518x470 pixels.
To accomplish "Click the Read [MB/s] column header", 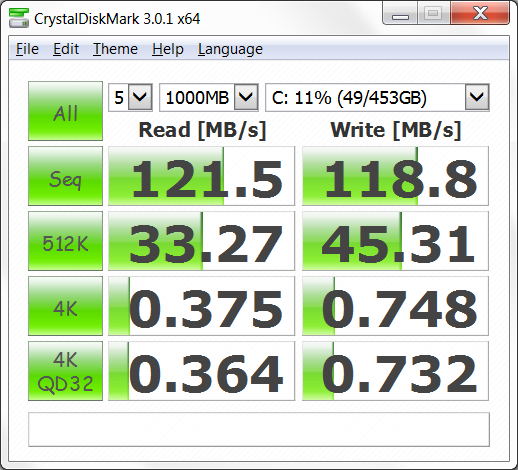I will pos(202,130).
